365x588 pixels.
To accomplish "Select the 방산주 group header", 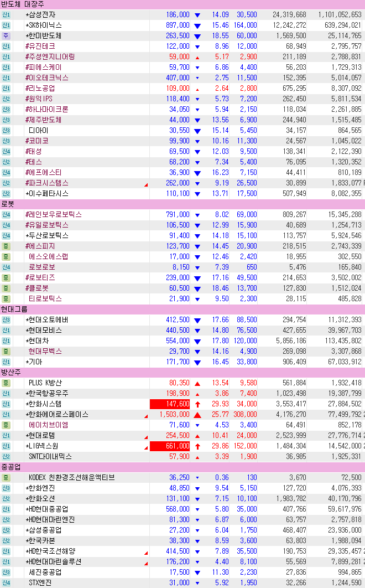I will 182,373.
